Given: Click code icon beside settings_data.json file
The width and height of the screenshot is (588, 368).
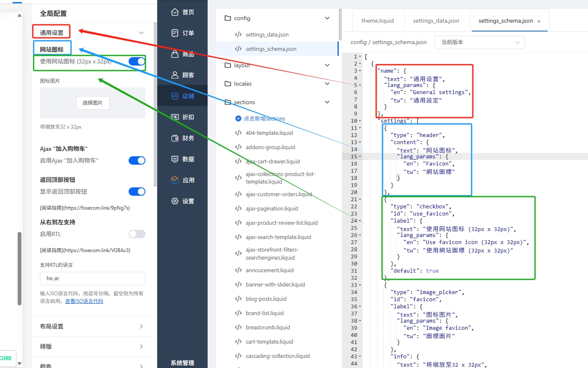Looking at the screenshot, I should click(x=238, y=34).
